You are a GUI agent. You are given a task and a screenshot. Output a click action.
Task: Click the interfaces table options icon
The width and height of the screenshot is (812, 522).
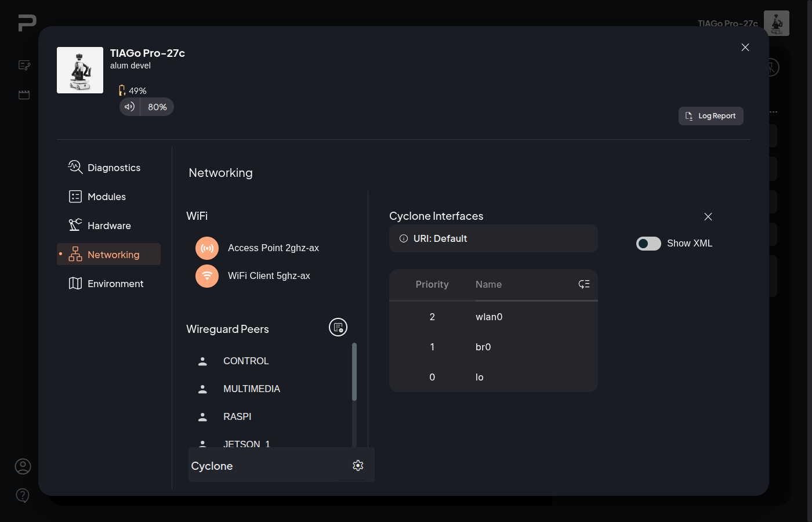tap(584, 284)
